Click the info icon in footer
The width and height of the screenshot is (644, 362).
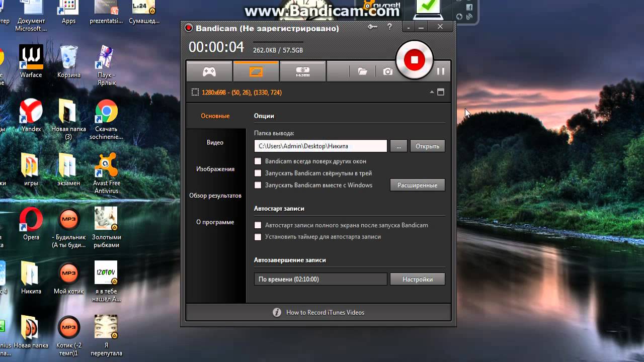pyautogui.click(x=277, y=312)
